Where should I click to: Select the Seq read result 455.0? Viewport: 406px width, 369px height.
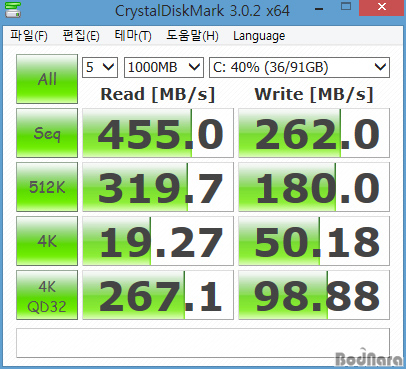coord(158,133)
